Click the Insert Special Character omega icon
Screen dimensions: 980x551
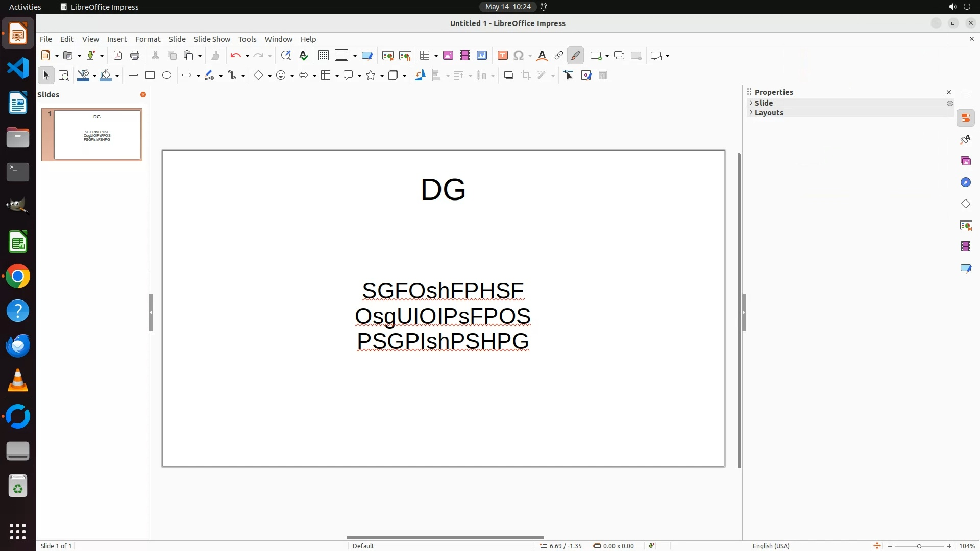pyautogui.click(x=519, y=56)
